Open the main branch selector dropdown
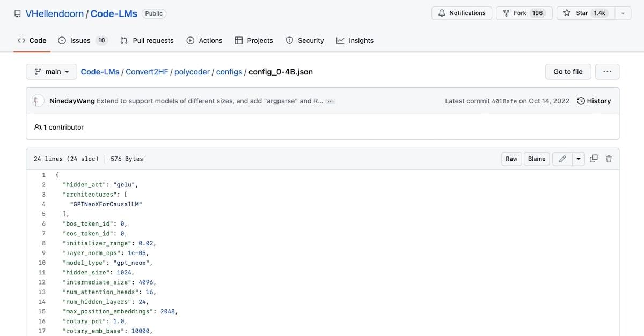 tap(52, 72)
